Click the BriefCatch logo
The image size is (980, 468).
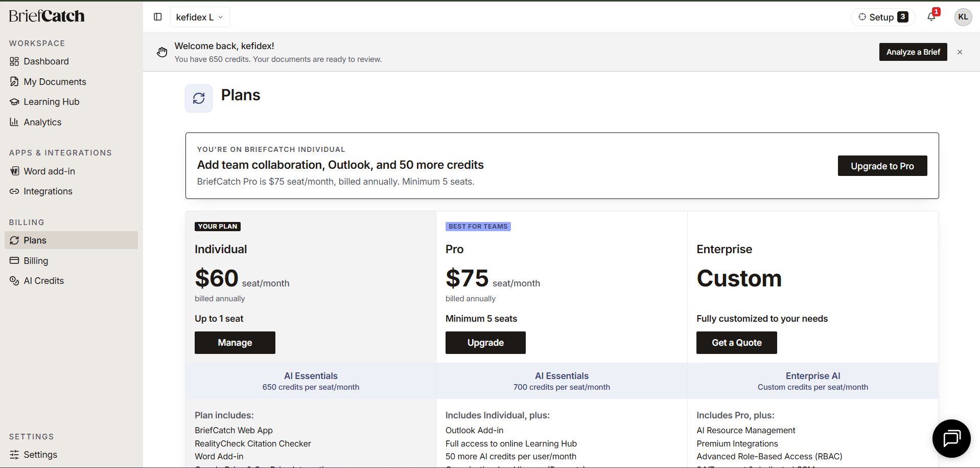point(46,16)
